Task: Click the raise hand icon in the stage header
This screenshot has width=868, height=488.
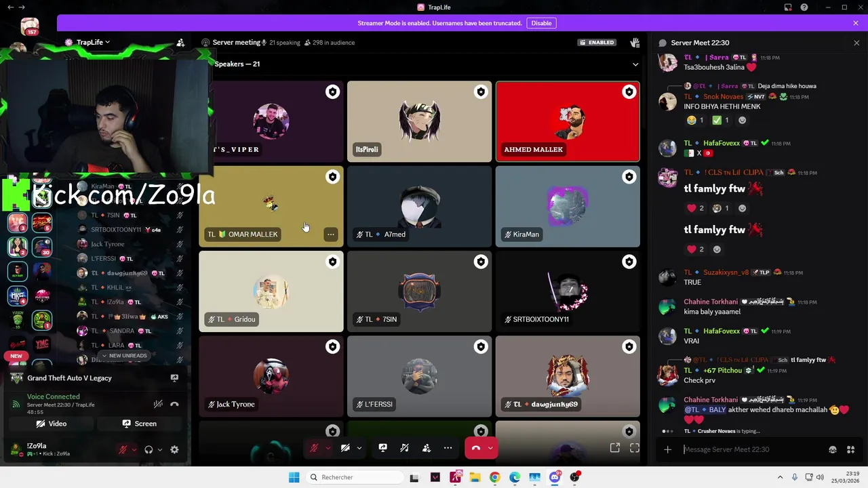Action: (635, 42)
